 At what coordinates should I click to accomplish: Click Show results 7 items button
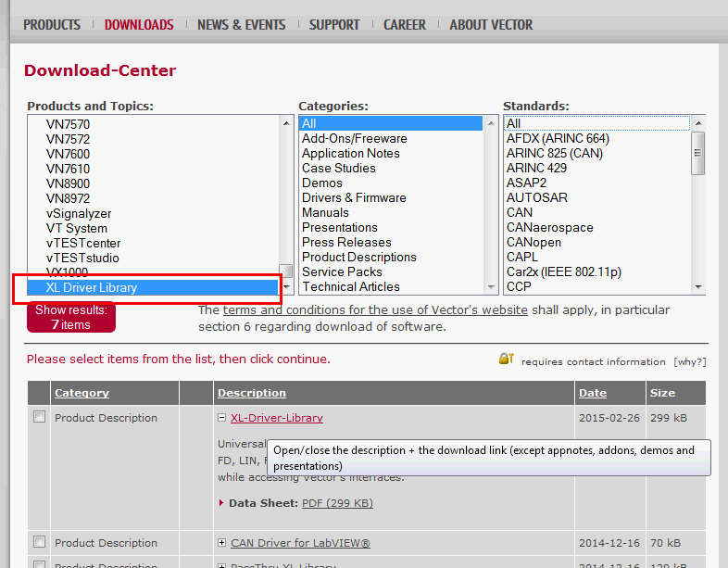71,317
